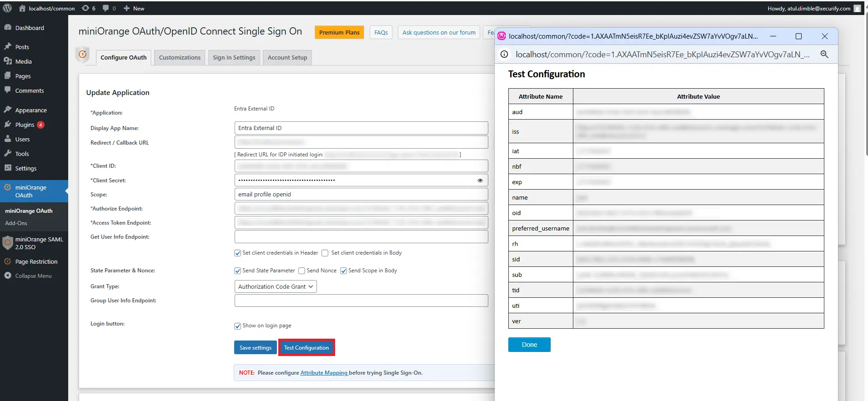Switch to Account Setup tab

point(287,58)
